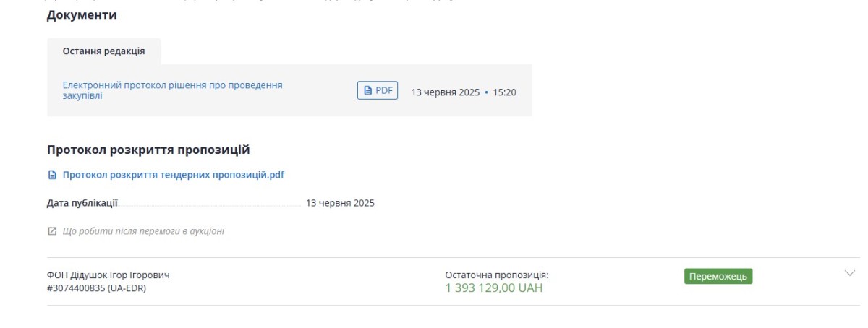Select the bidder name 'ФОП Дідушок Ігор Ігорович'
The image size is (868, 328).
(109, 275)
